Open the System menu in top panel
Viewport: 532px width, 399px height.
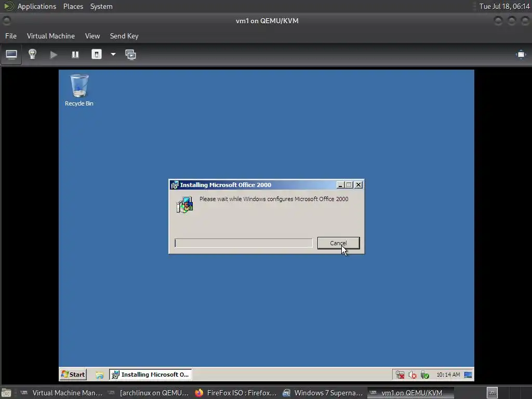101,6
